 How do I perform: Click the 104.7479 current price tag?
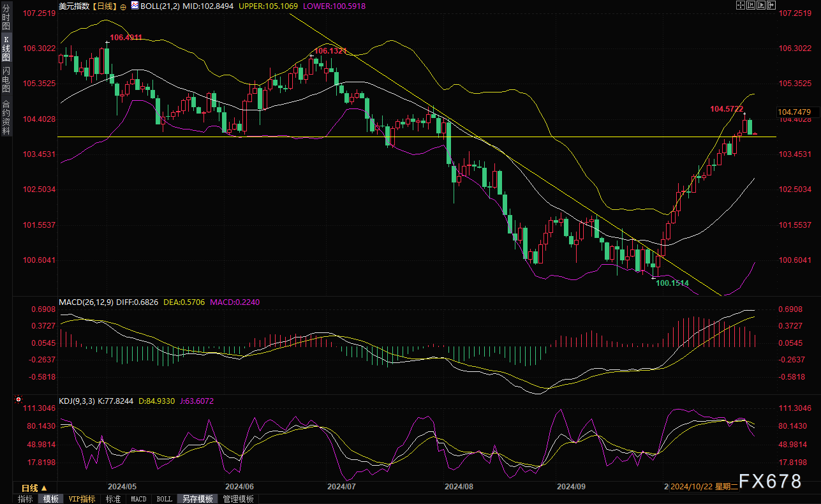[x=794, y=112]
